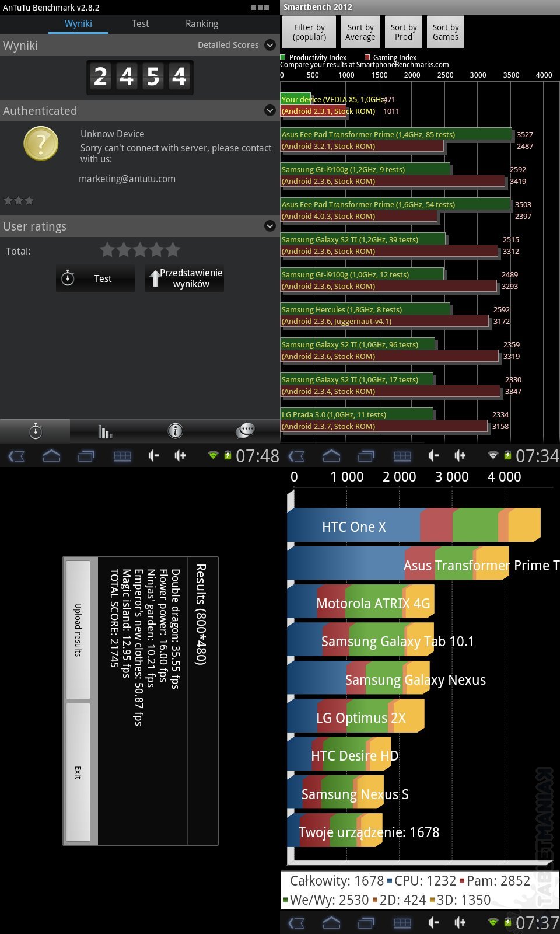Open the stopwatch test tab in AnTuTu's bottom bar
The width and height of the screenshot is (560, 934).
tap(36, 431)
